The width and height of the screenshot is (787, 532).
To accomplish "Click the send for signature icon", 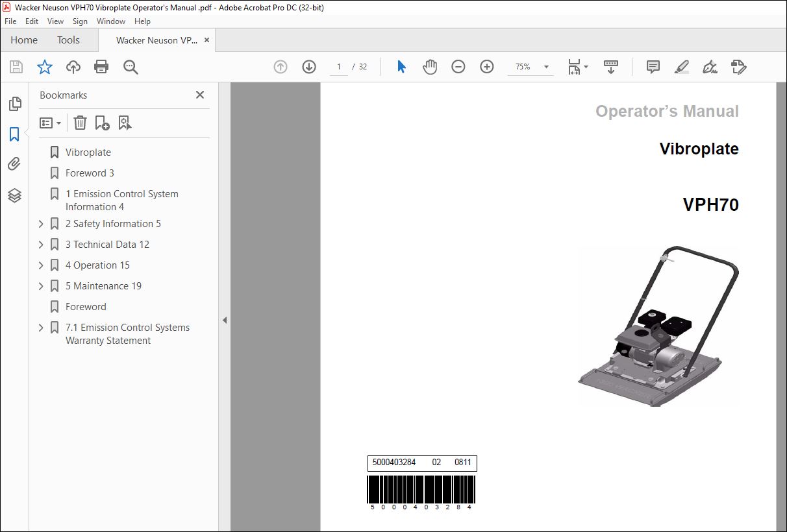I will pos(738,67).
